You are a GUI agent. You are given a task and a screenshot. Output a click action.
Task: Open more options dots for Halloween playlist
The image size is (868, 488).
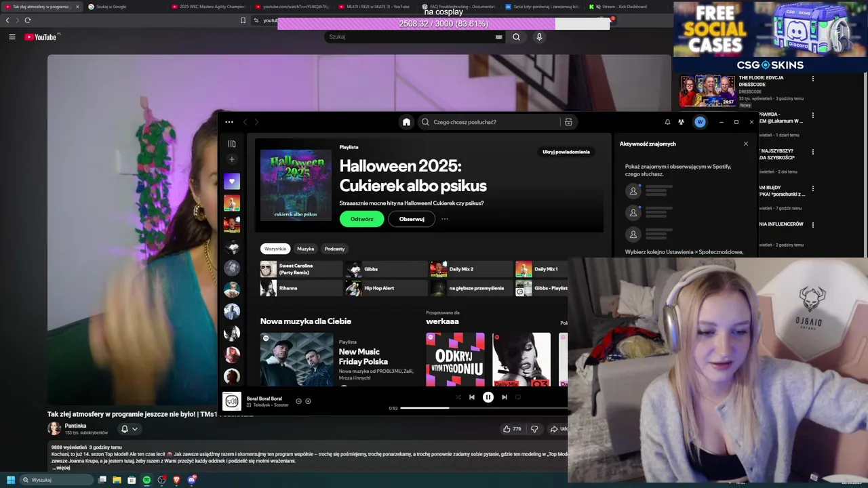coord(445,219)
